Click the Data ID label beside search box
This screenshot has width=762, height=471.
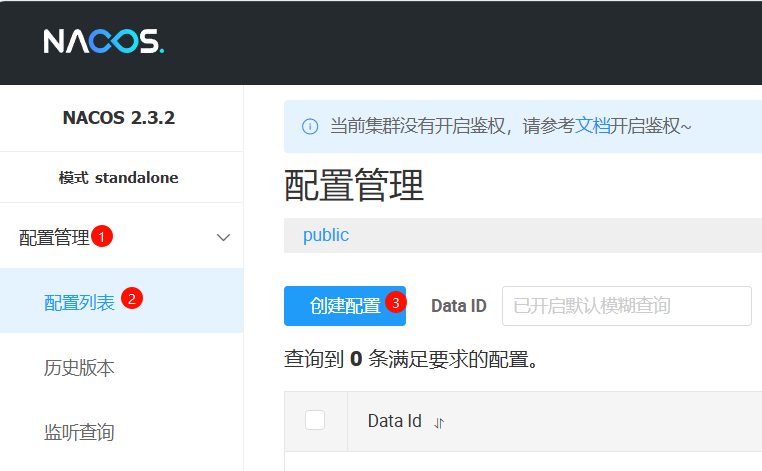tap(459, 306)
